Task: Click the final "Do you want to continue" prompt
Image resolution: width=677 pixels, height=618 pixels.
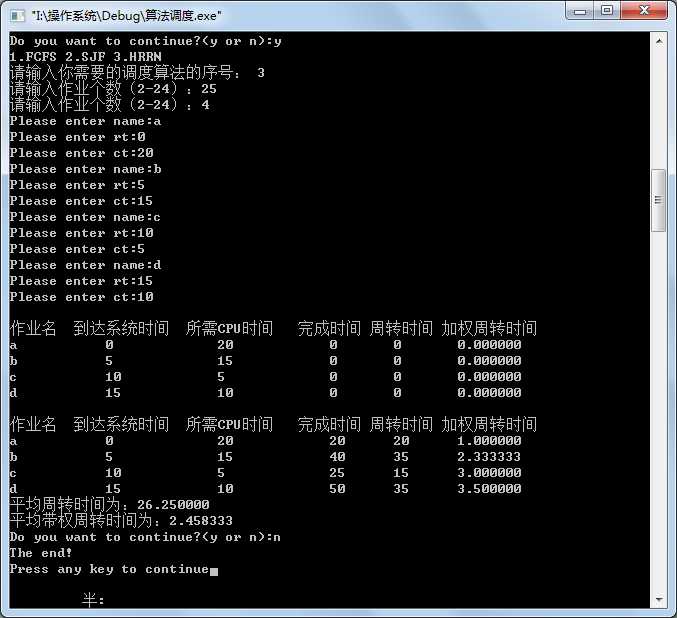Action: 145,537
